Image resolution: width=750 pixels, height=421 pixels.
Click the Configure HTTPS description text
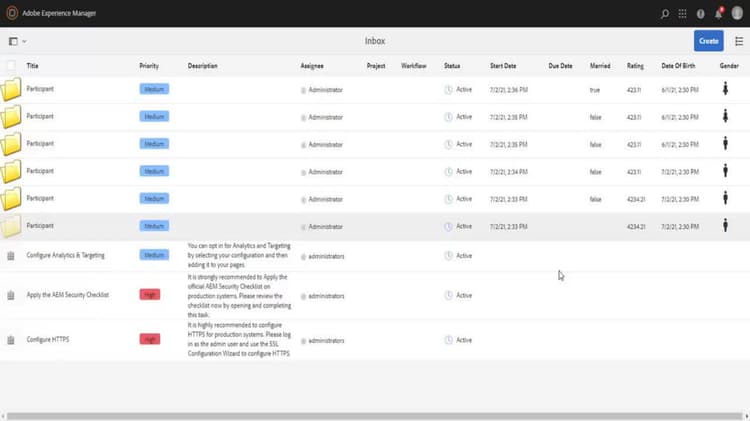point(239,339)
